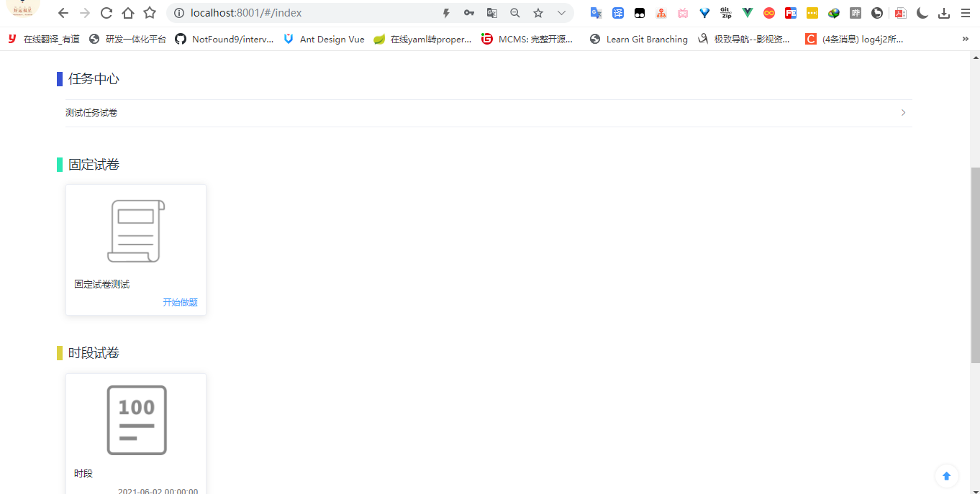980x494 pixels.
Task: Click the 任务中心 section heading
Action: pos(94,79)
